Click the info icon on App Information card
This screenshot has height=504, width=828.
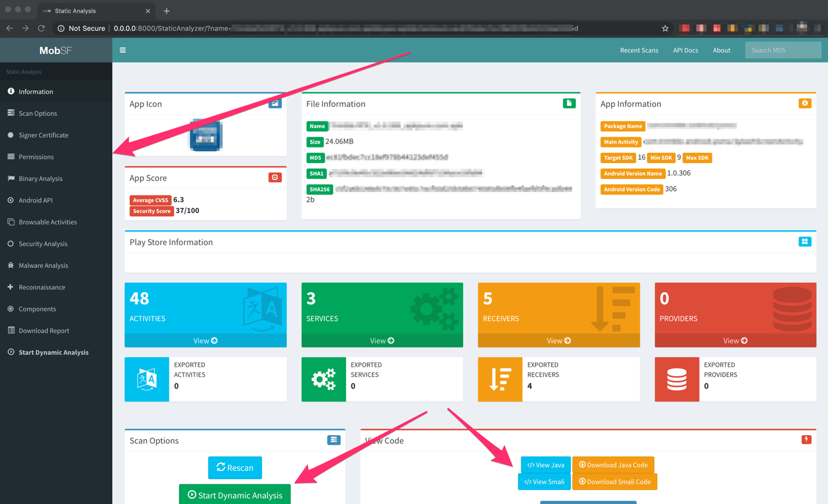pos(805,103)
